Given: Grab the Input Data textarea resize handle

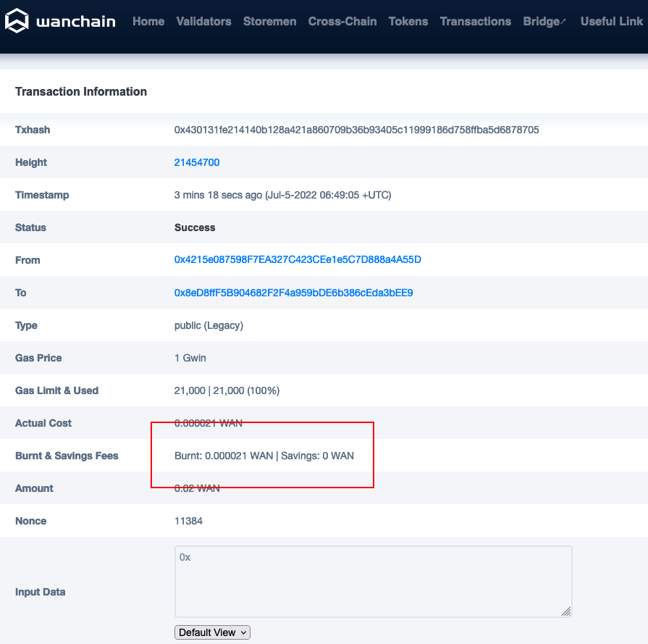Looking at the screenshot, I should tap(566, 611).
